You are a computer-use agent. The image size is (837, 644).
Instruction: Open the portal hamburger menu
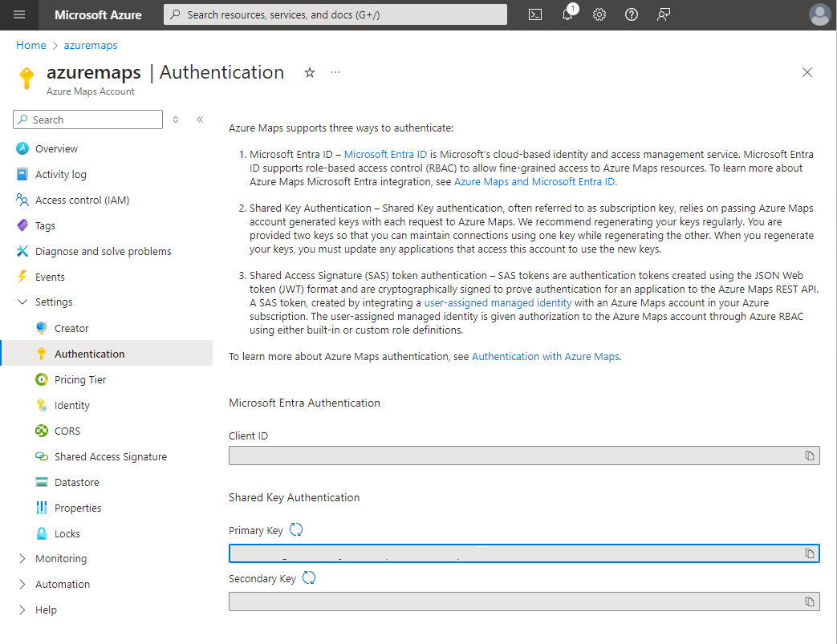click(19, 14)
